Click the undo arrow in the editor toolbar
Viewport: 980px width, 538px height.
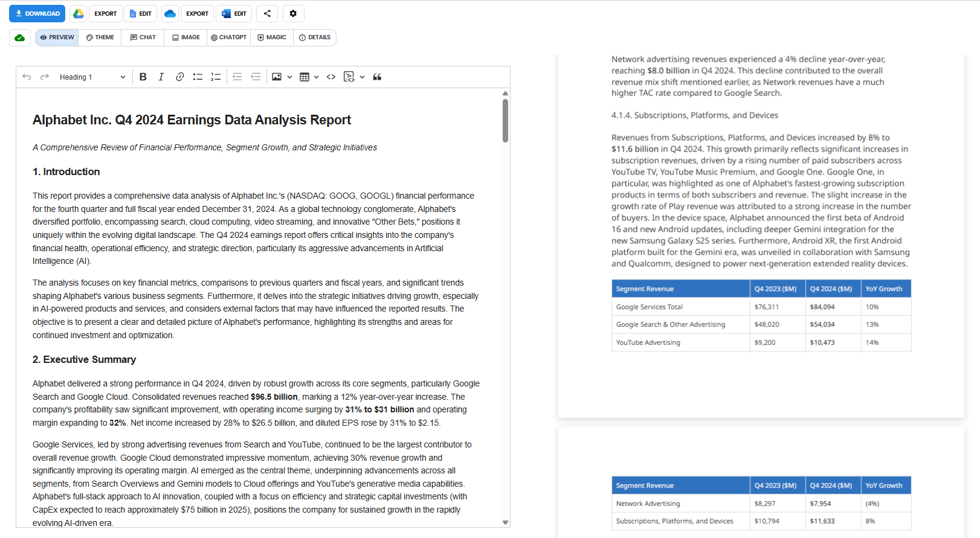27,77
